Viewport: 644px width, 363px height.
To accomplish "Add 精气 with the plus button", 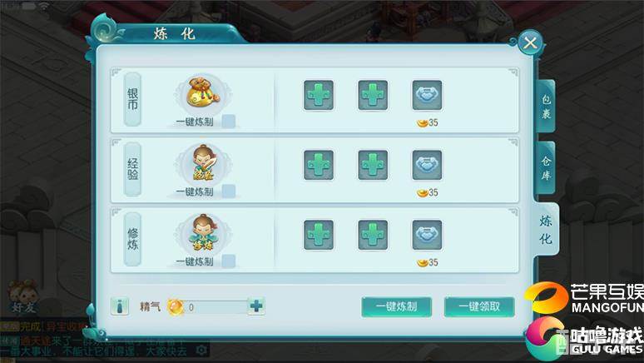I will [x=256, y=306].
